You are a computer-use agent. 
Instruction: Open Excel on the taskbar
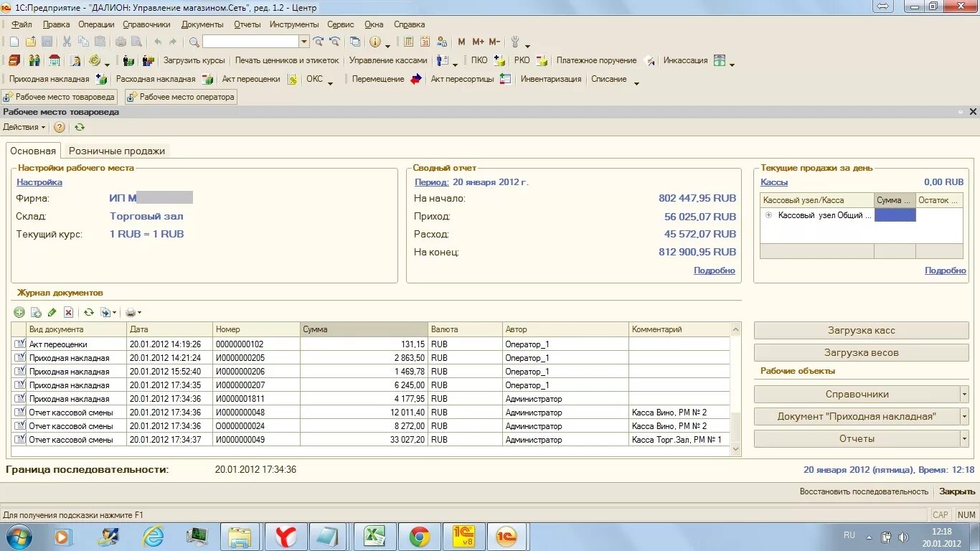click(x=375, y=536)
